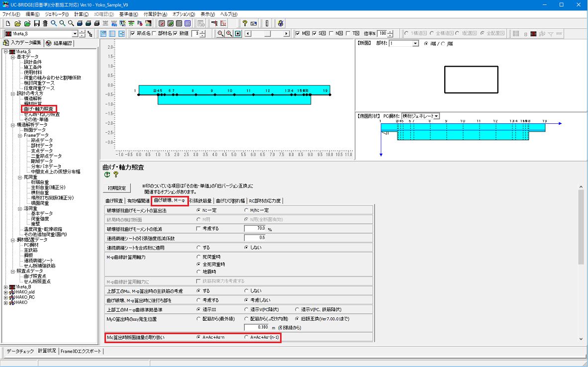Select せん断・ねじり照査 in the tree
Screen dimensions: 588x367
42,114
